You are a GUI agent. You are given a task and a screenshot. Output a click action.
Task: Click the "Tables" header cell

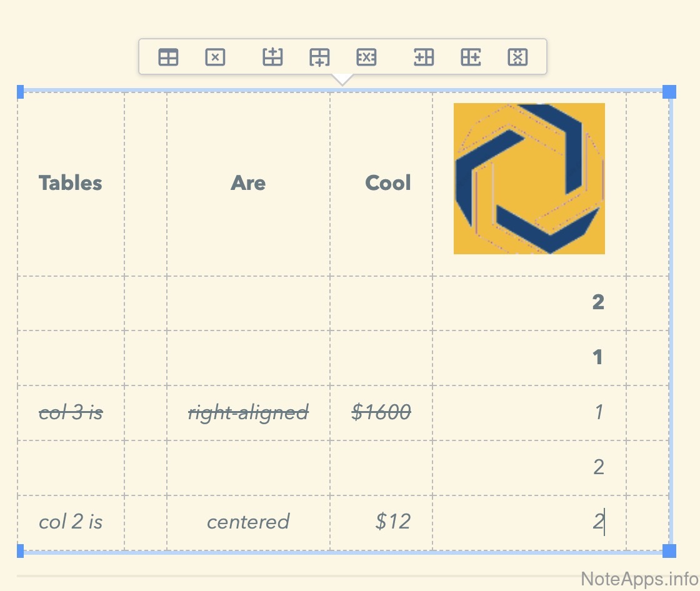tap(70, 183)
